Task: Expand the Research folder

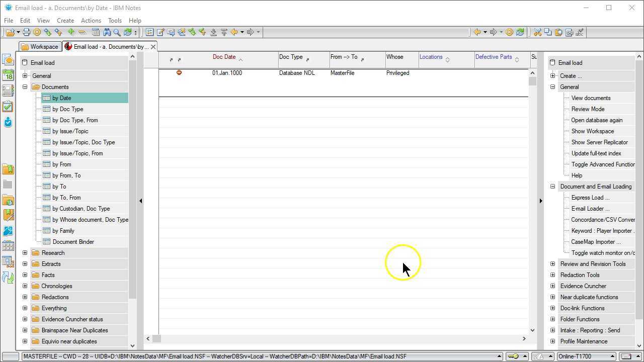Action: point(25,253)
